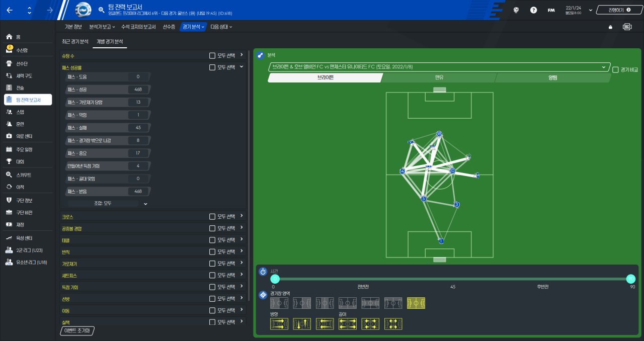Screen dimensions: 644x341
Task: Switch to 최근 경기 분석 tab
Action: point(75,42)
